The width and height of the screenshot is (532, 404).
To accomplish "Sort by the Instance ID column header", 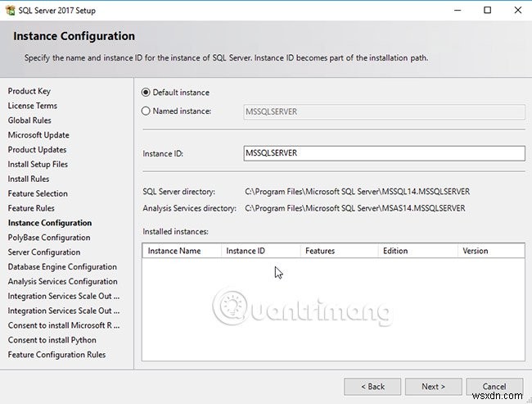I will point(261,251).
